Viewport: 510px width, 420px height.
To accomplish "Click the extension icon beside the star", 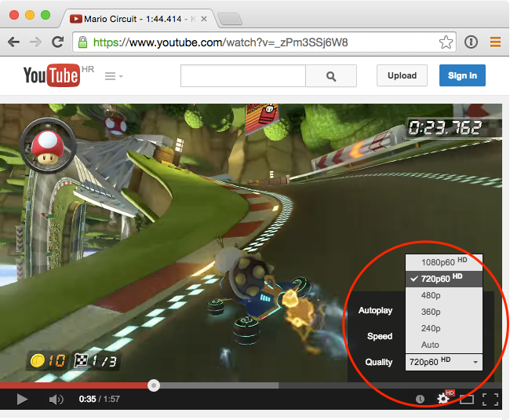I will (x=471, y=42).
